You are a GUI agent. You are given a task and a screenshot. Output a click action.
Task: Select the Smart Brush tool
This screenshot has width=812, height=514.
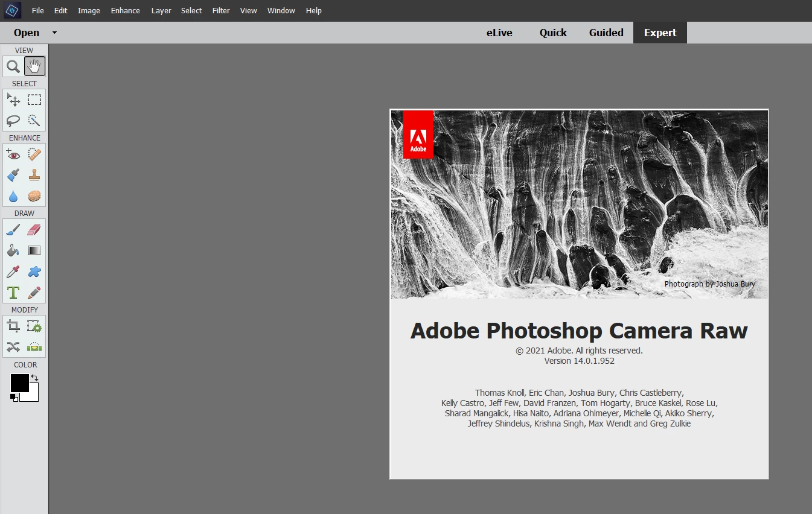pyautogui.click(x=13, y=175)
